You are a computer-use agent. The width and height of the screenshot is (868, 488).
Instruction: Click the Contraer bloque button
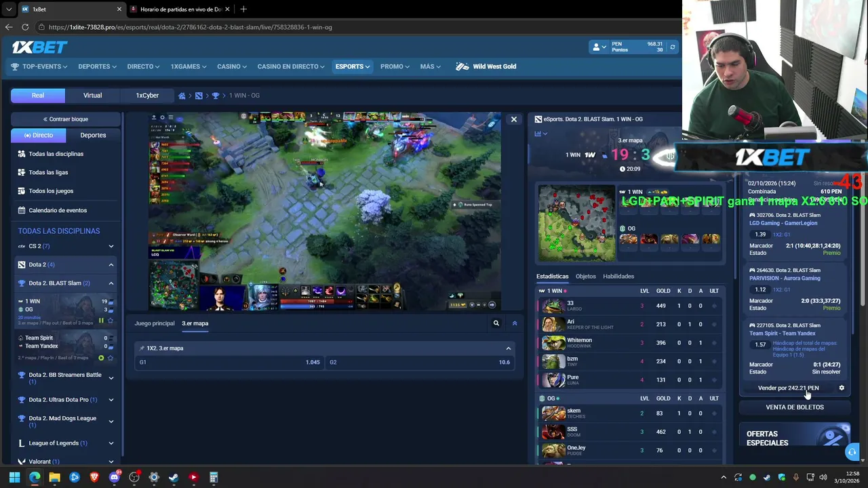[66, 119]
